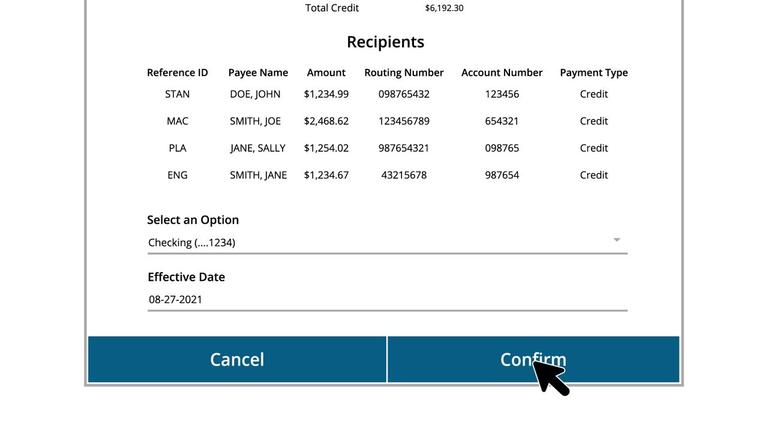Click the $2,468.62 amount cell
The width and height of the screenshot is (768, 432).
(x=326, y=121)
